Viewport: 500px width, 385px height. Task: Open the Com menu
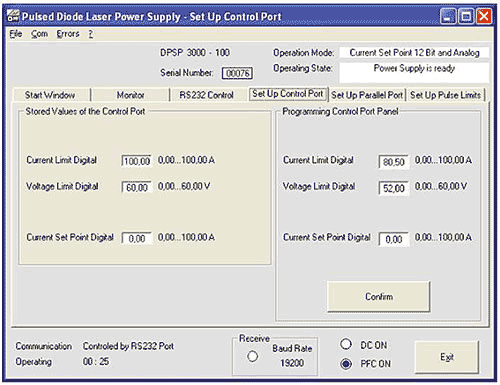[39, 34]
